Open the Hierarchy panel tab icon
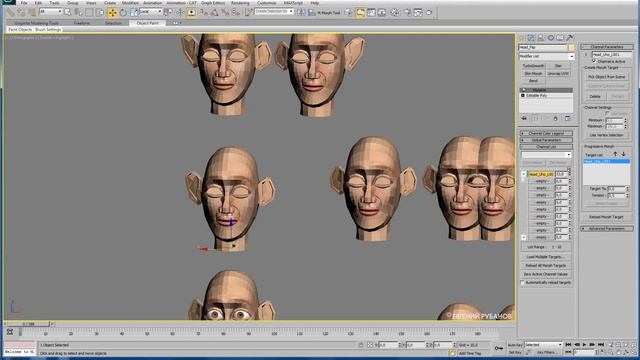The height and width of the screenshot is (360, 640). coord(541,38)
